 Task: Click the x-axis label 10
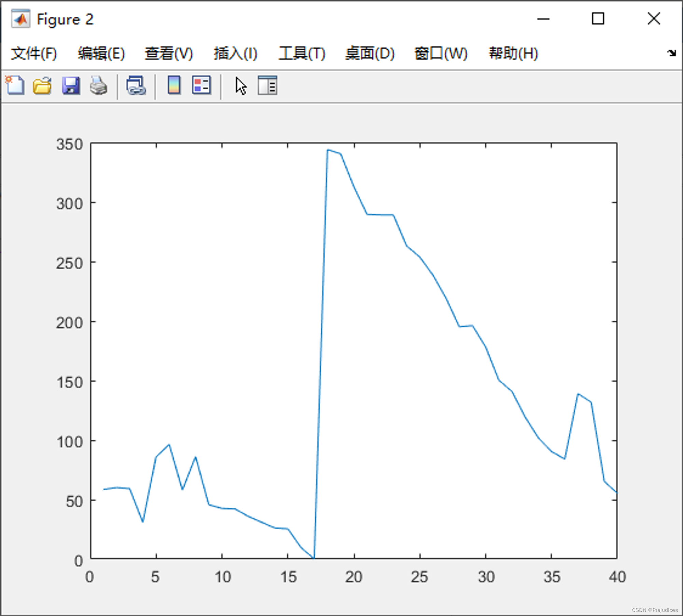click(x=223, y=577)
